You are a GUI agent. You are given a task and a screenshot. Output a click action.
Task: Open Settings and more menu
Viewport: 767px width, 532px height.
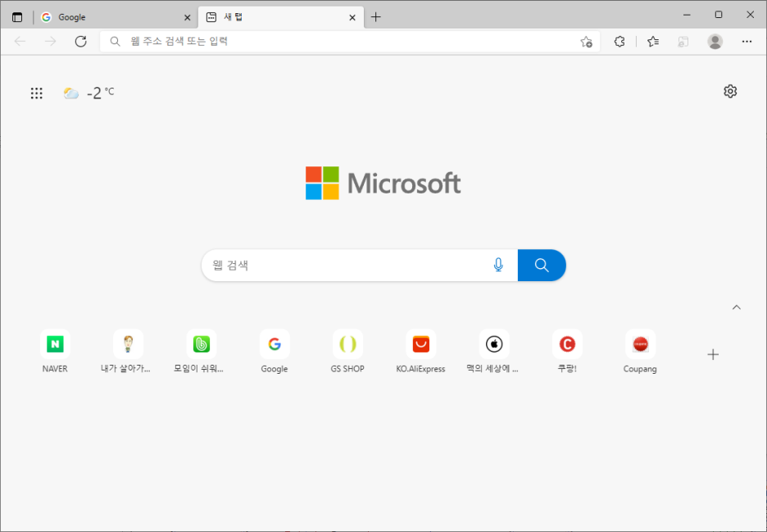pyautogui.click(x=747, y=42)
